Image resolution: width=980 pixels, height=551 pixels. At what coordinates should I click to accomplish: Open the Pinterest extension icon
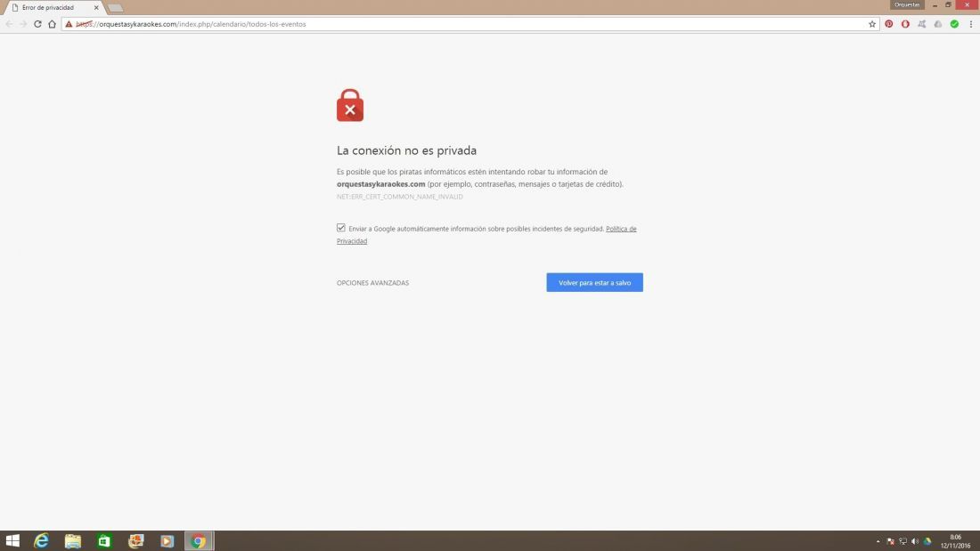(889, 24)
